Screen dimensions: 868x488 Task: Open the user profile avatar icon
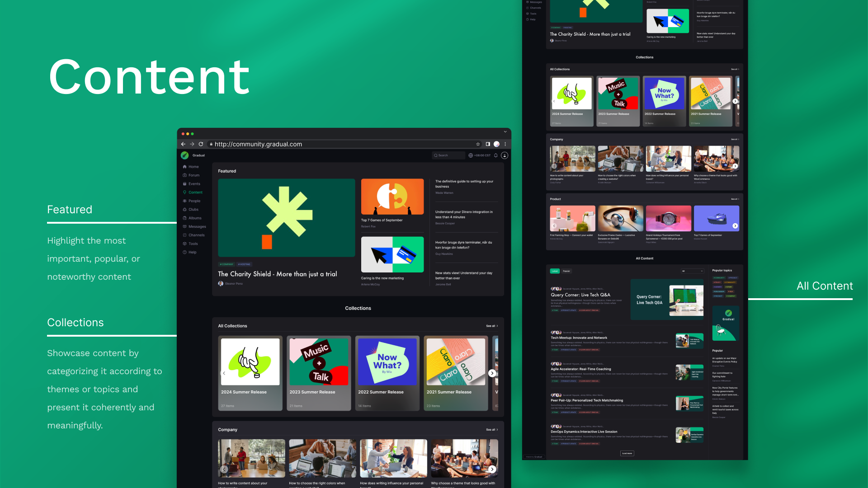tap(505, 155)
